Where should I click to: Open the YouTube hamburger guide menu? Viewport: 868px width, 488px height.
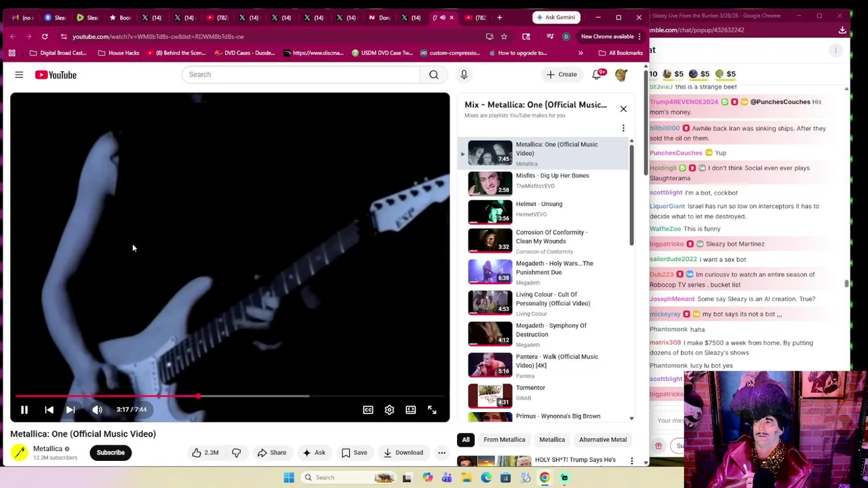pyautogui.click(x=19, y=75)
